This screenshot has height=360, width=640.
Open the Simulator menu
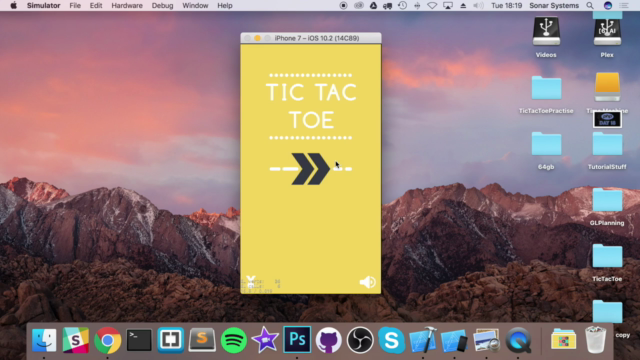(x=43, y=5)
